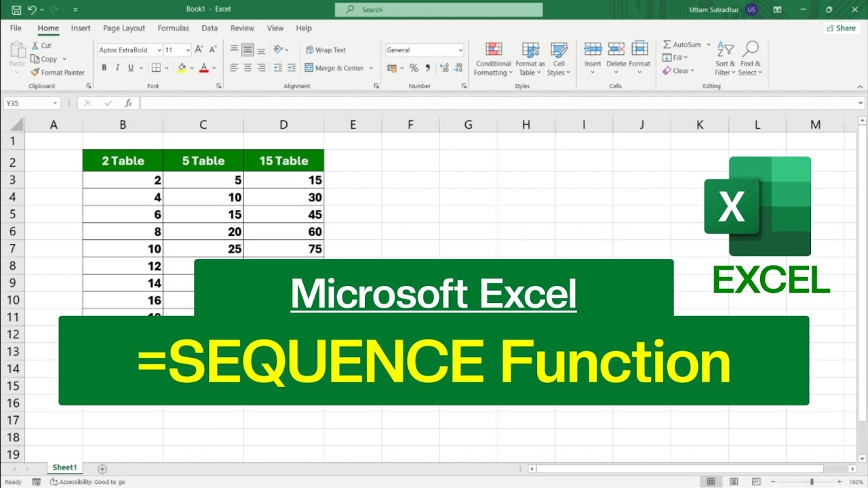Switch to Data tab
Viewport: 868px width, 488px height.
pos(210,28)
